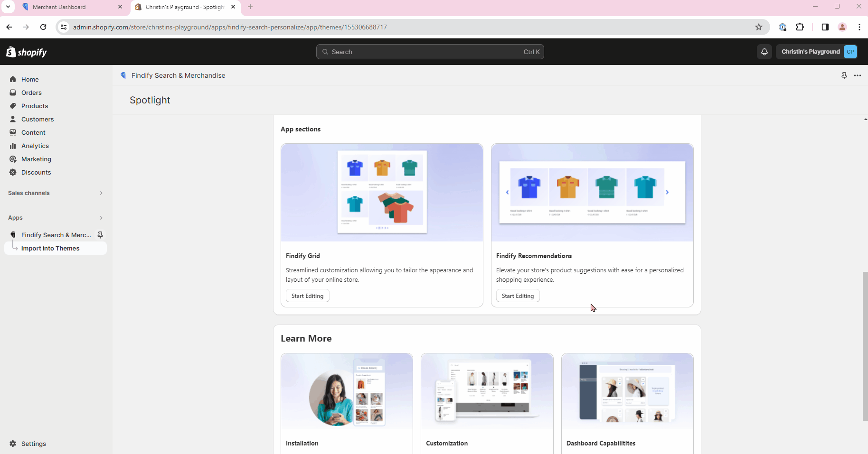The image size is (868, 454).
Task: Start Editing the Findify Recommendations section
Action: (x=518, y=296)
